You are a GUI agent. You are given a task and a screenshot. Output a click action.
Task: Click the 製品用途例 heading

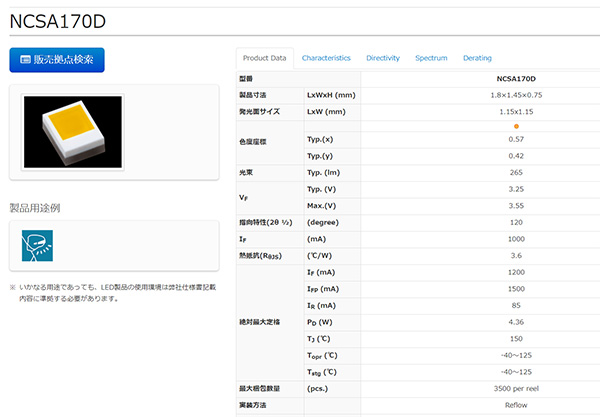(35, 208)
